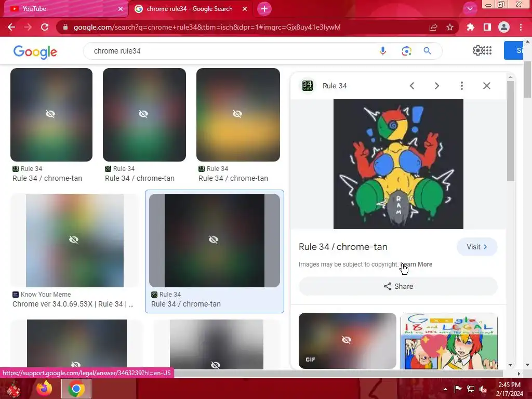Unhide the highlighted selected blurred result
The height and width of the screenshot is (399, 532).
pos(214,240)
